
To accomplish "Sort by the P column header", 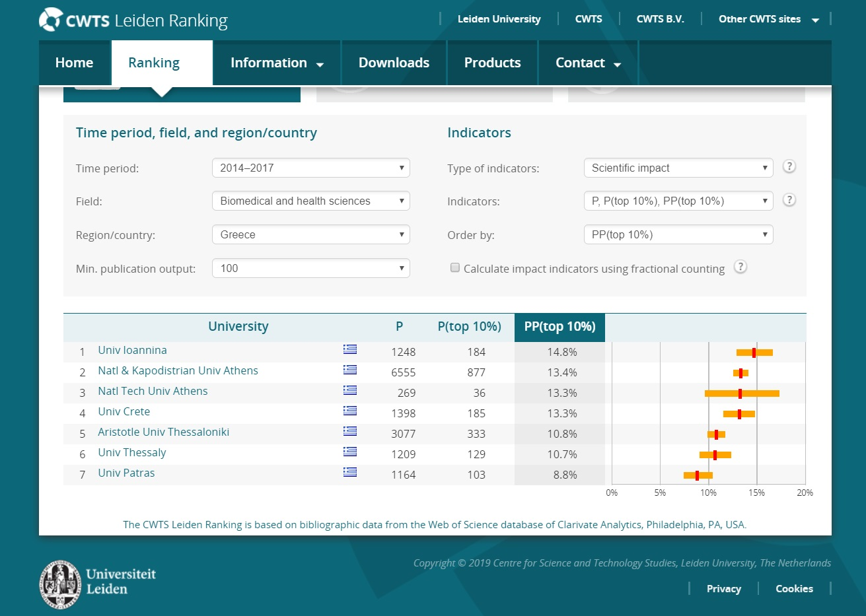I will (x=399, y=326).
